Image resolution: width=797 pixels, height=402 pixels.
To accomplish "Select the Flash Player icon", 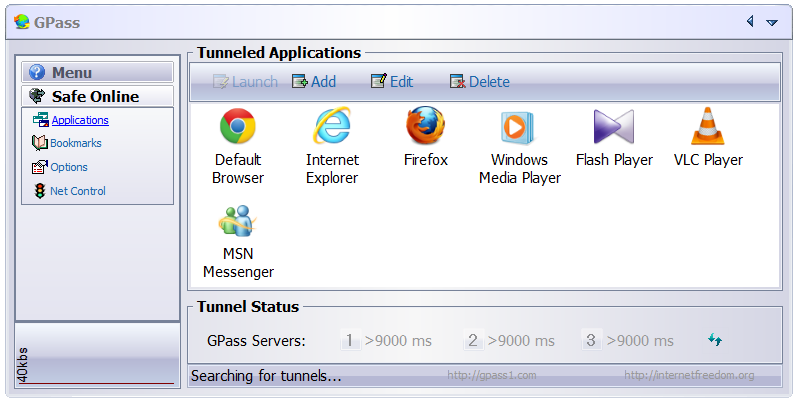I will [614, 127].
